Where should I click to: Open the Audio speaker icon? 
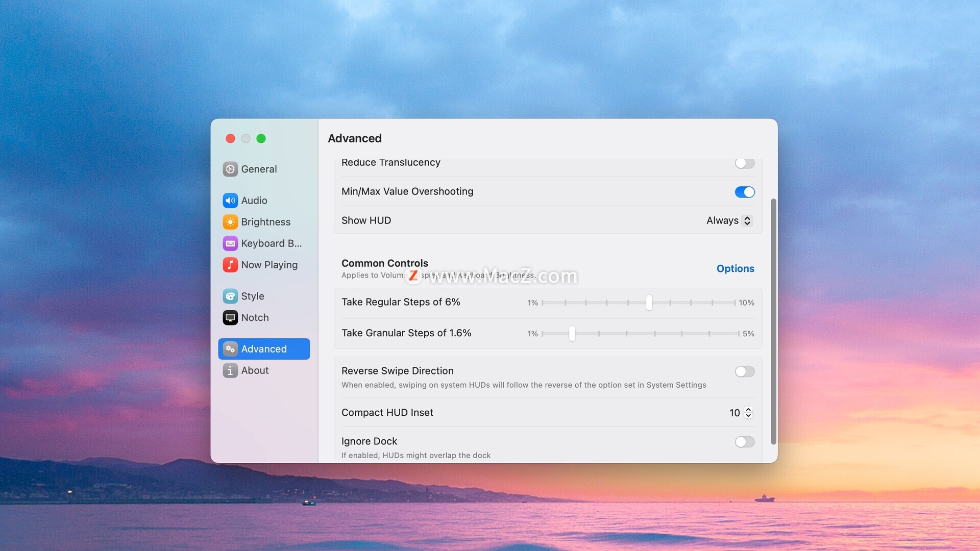pos(230,201)
